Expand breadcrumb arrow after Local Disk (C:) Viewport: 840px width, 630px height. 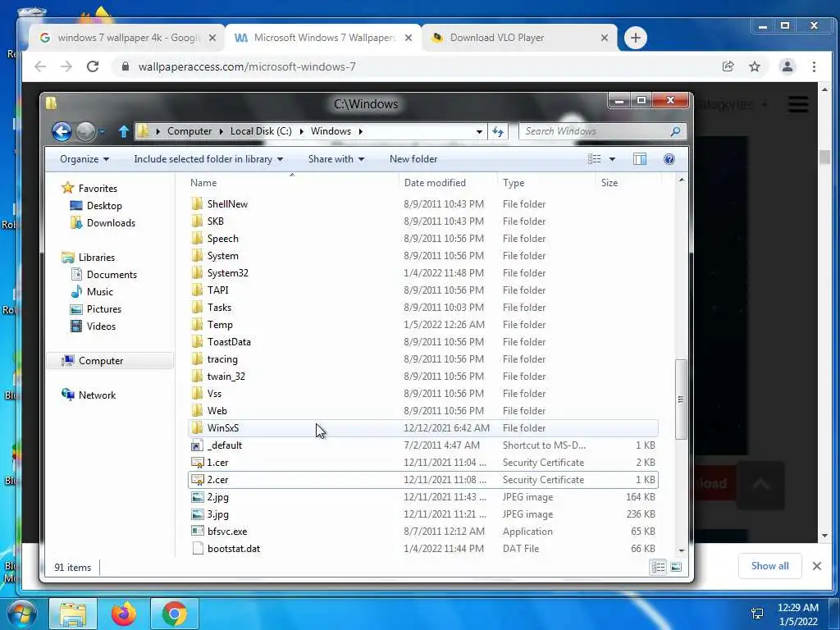coord(301,131)
